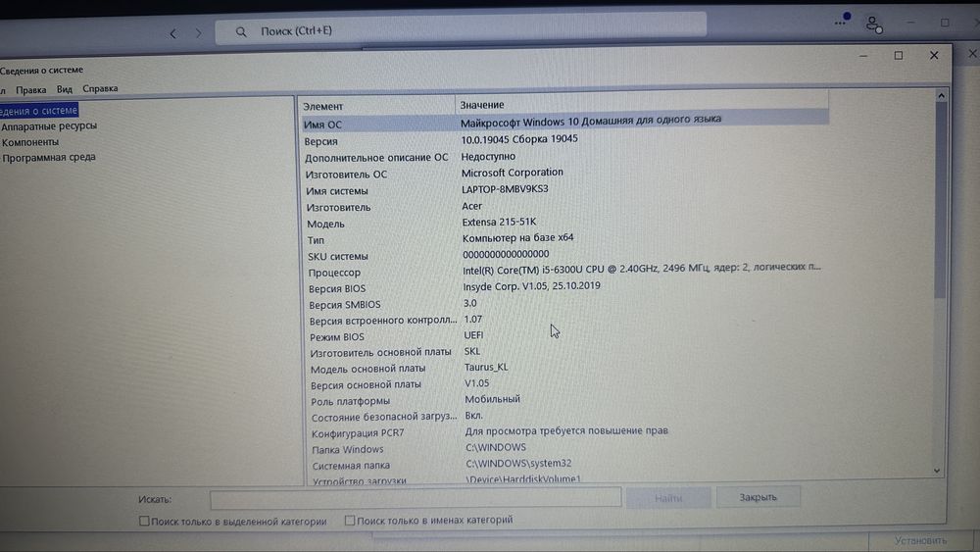980x552 pixels.
Task: Click the search magnifier icon
Action: click(x=241, y=32)
